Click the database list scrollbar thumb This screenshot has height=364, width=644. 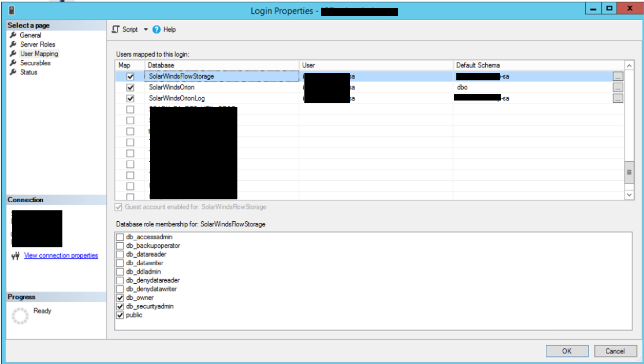click(629, 172)
